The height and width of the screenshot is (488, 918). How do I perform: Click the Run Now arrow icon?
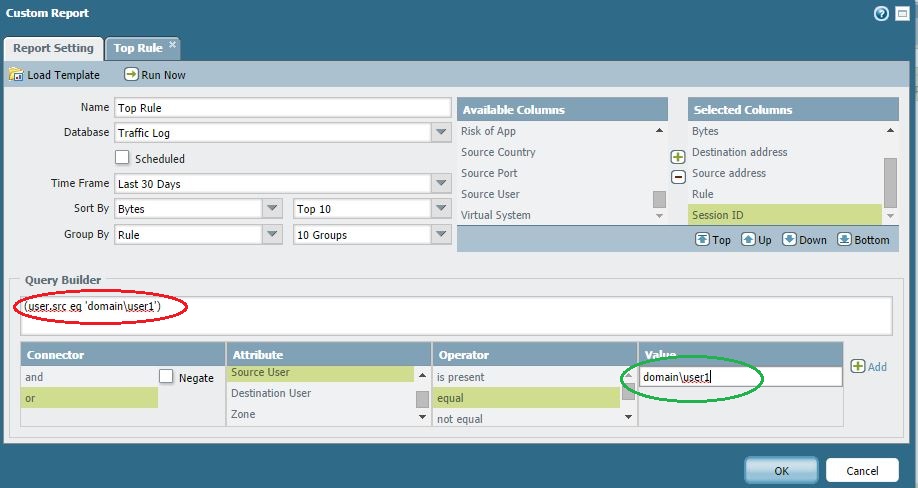(x=132, y=74)
